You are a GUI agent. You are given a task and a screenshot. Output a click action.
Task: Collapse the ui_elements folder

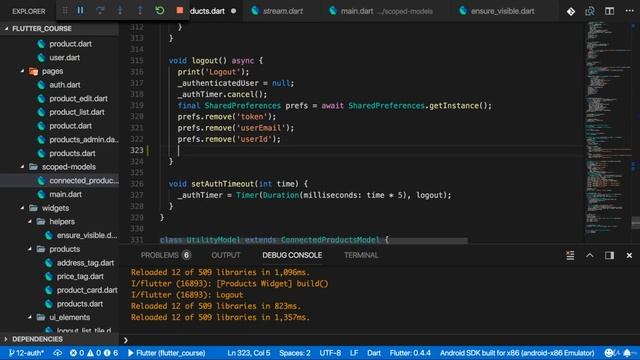point(59,317)
